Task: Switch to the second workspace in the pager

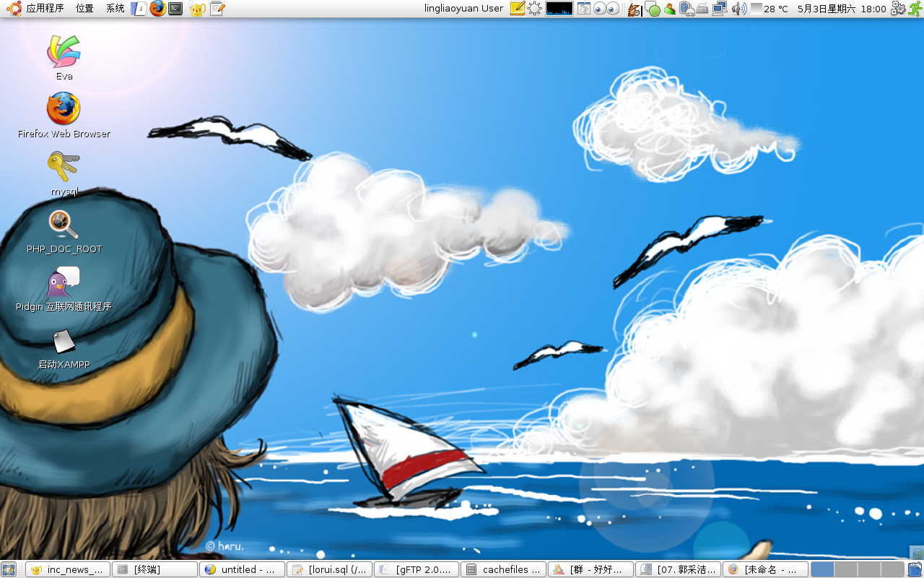Action: 846,569
